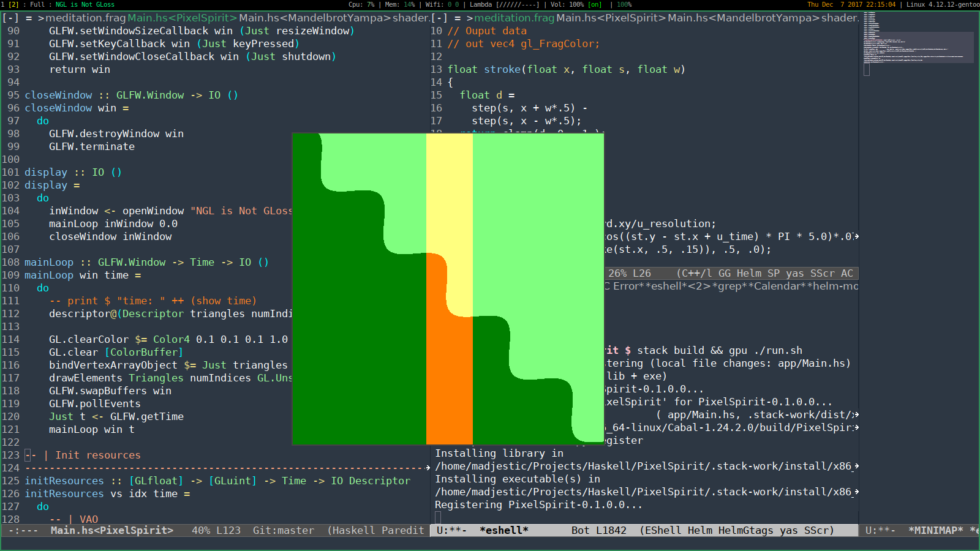This screenshot has height=551, width=980.
Task: Click the -:--- status flags in left mode line
Action: point(23,530)
